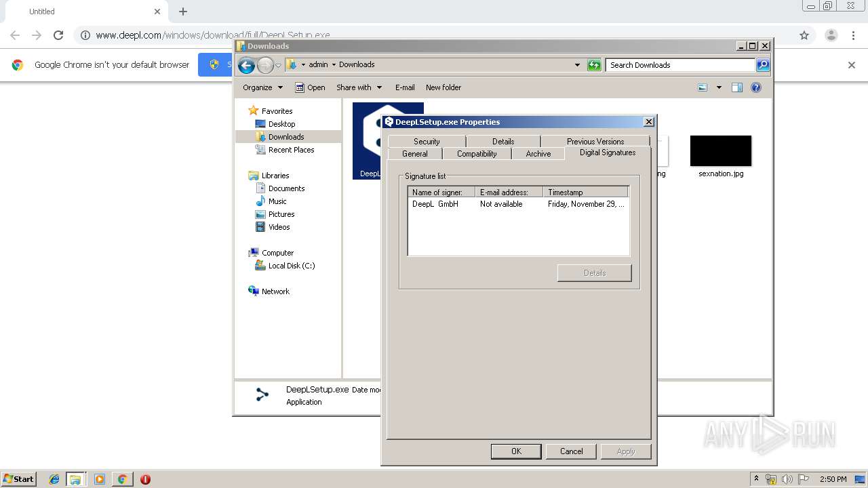
Task: Select the DeepLSetup file thumbnail
Action: [367, 141]
